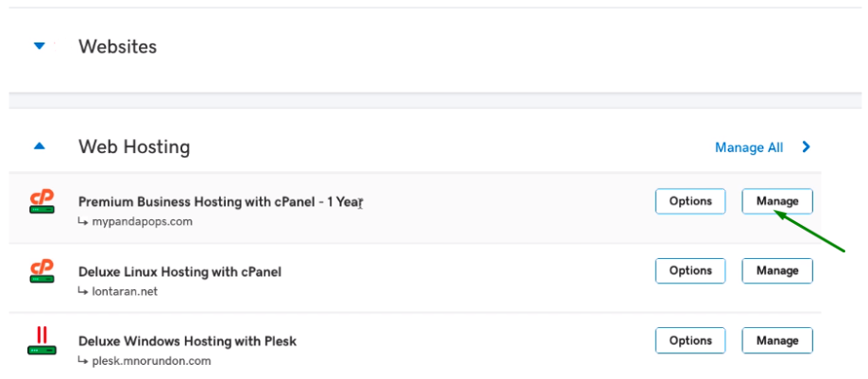Open Options for Deluxe Linux Hosting

pyautogui.click(x=690, y=271)
